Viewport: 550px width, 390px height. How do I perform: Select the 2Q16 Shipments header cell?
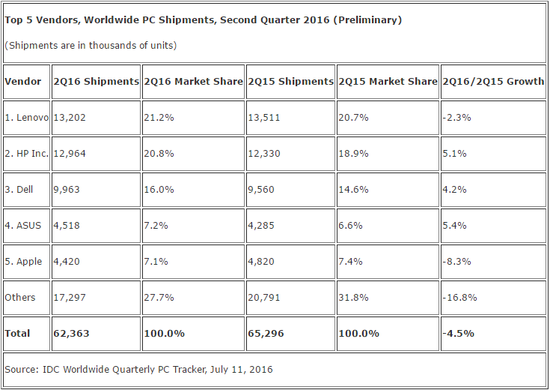pyautogui.click(x=96, y=81)
